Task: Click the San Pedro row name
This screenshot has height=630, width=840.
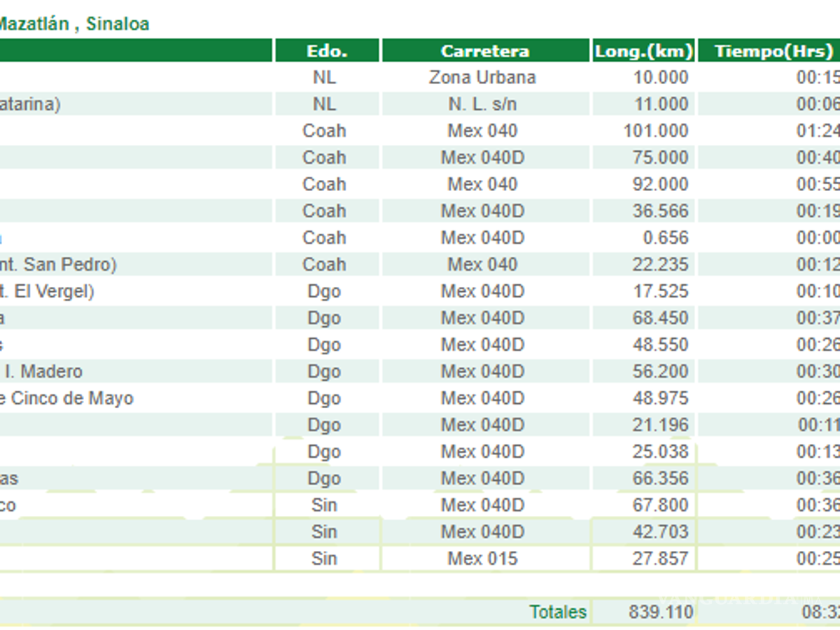Action: click(x=59, y=265)
